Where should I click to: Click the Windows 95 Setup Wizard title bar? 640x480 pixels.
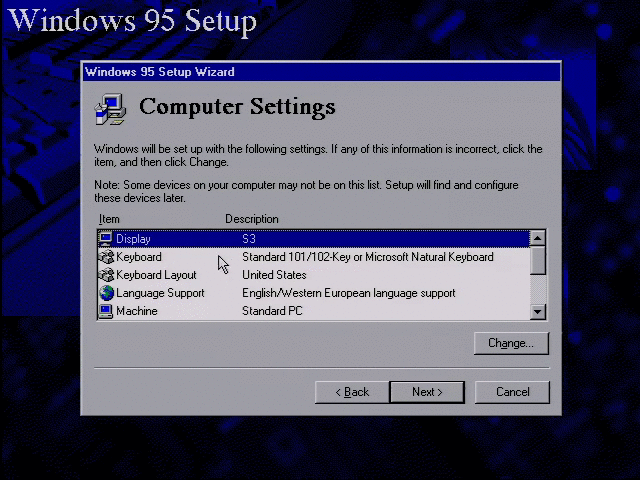click(321, 72)
